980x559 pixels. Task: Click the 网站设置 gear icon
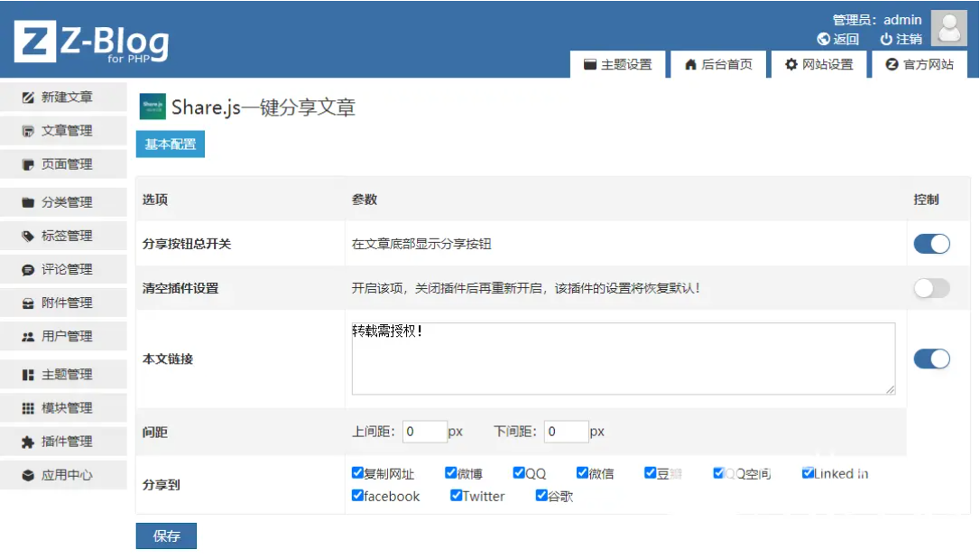(x=791, y=64)
